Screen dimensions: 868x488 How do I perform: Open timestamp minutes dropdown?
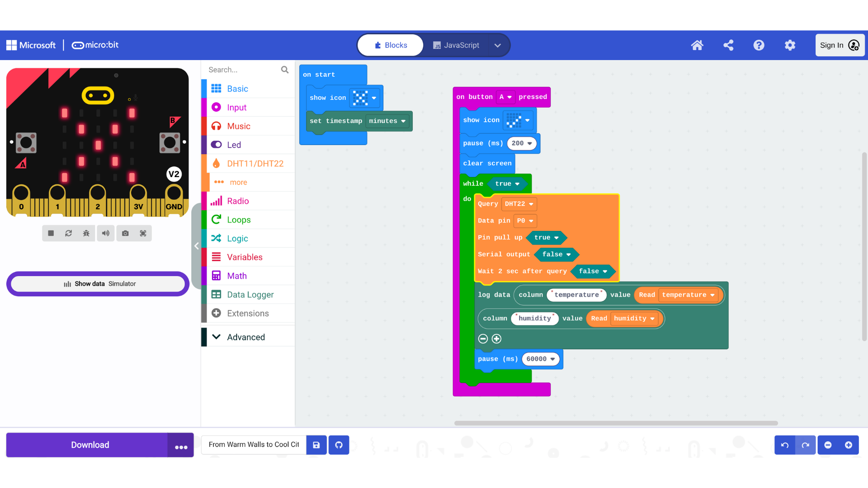coord(387,121)
